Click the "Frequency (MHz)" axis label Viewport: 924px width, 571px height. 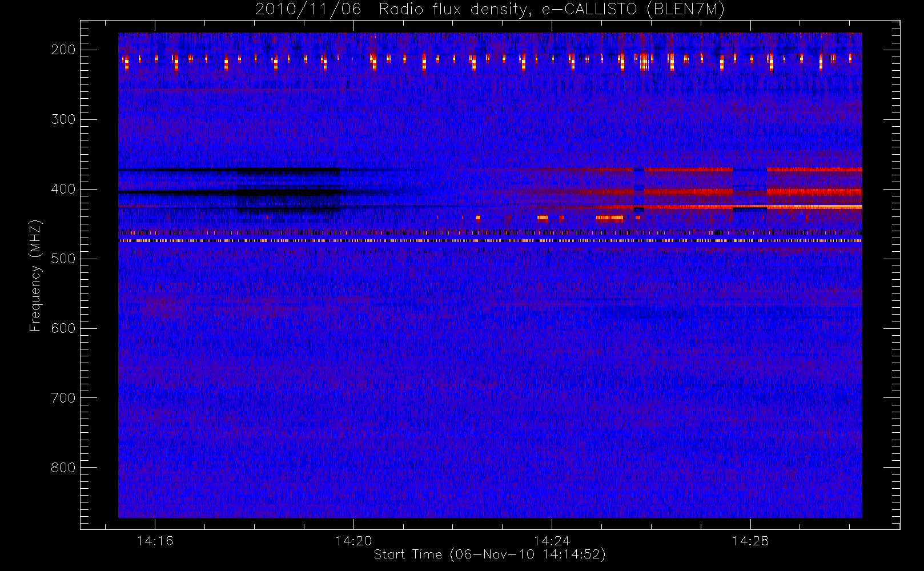tap(35, 275)
